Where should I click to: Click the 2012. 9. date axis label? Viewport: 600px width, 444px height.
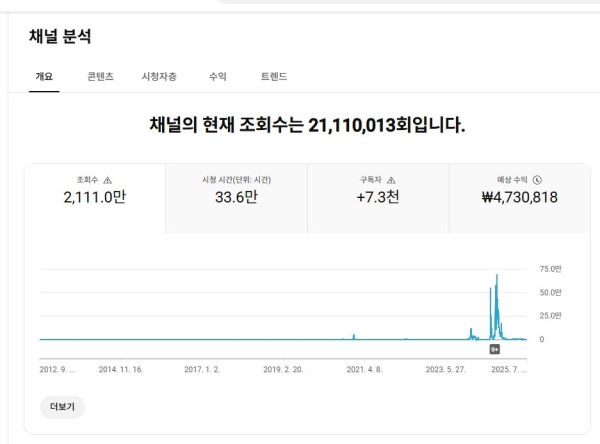point(58,369)
